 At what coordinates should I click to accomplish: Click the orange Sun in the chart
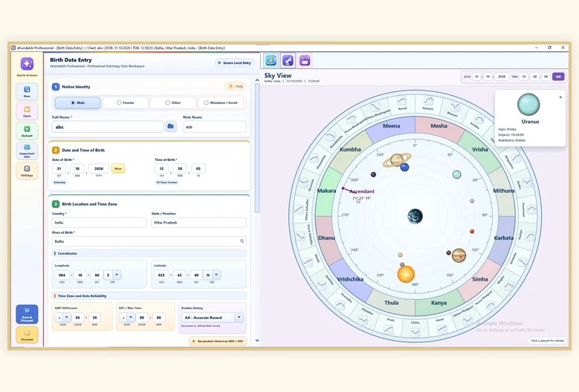pos(406,275)
